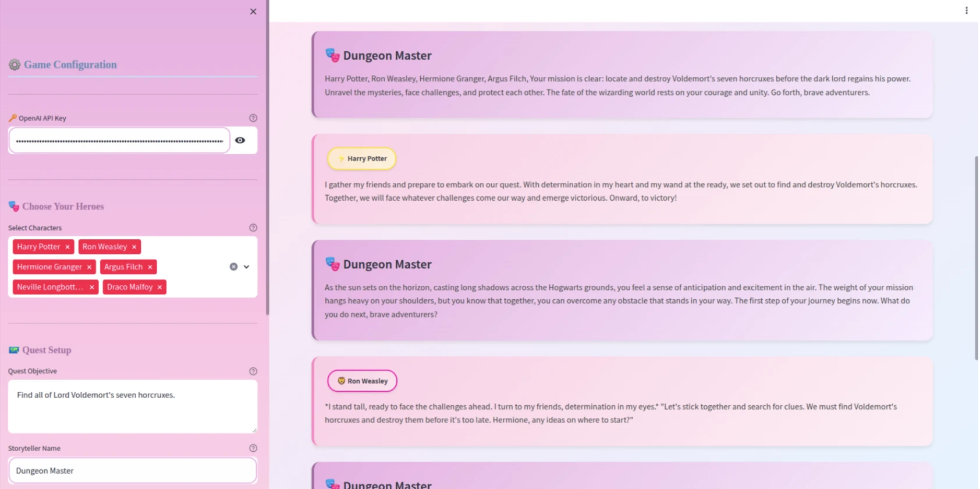Click into the Quest Objective text area

coord(132,406)
